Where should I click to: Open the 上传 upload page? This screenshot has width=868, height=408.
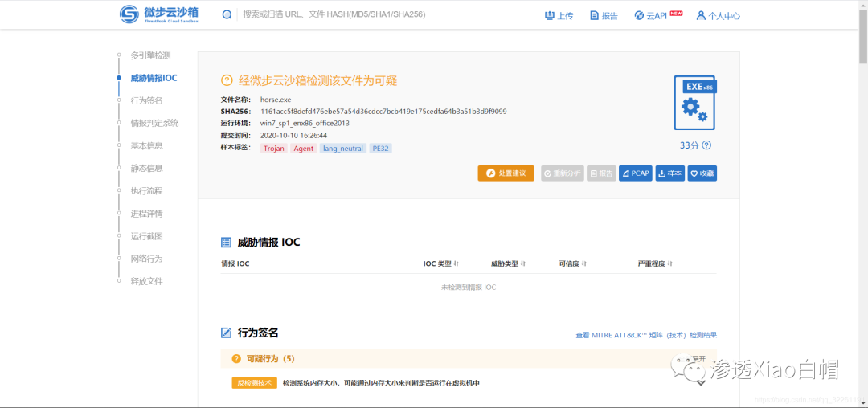point(559,15)
